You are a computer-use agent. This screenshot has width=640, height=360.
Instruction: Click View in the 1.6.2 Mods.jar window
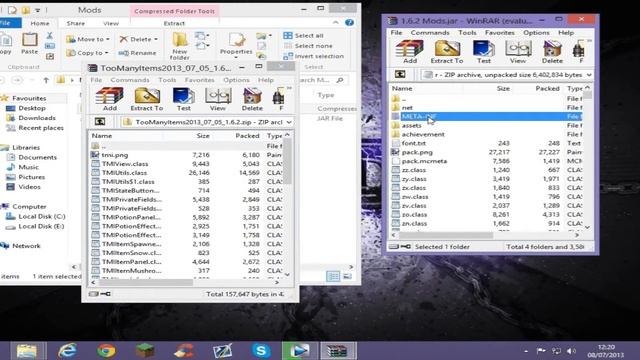tap(518, 52)
